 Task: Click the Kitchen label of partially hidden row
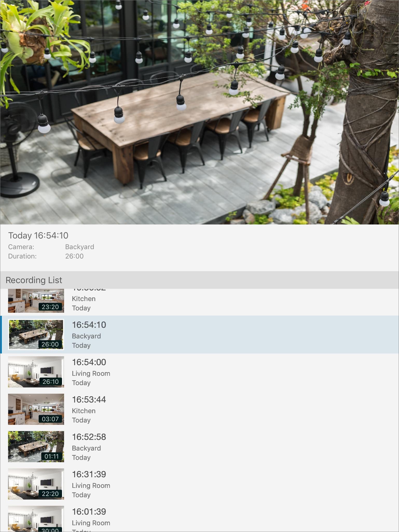[84, 299]
